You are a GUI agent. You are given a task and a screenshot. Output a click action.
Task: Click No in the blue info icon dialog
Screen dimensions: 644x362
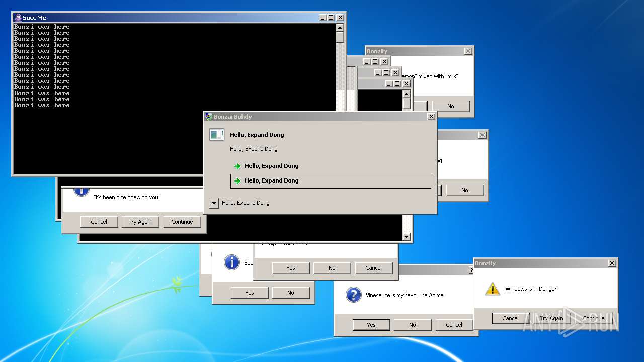tap(291, 293)
